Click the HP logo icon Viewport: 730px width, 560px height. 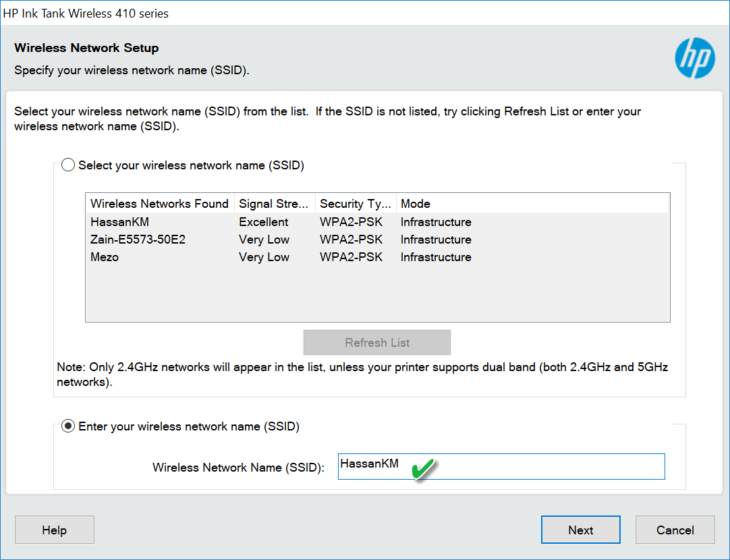click(694, 58)
